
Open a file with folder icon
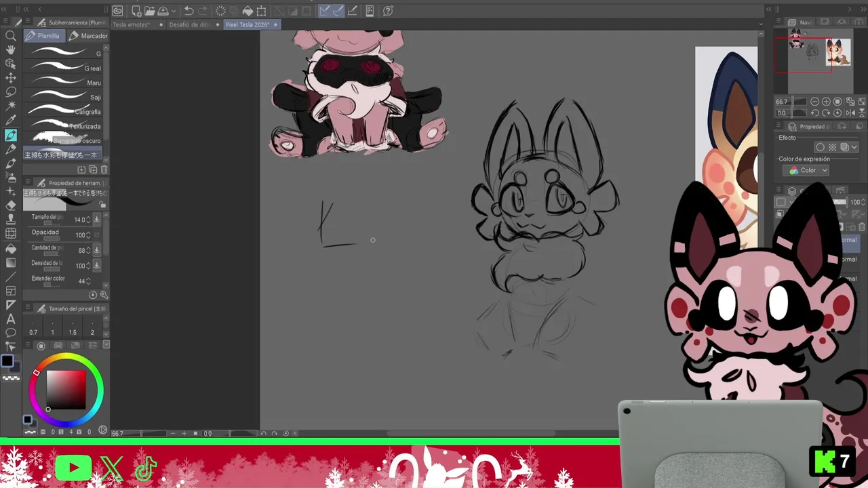coord(149,11)
